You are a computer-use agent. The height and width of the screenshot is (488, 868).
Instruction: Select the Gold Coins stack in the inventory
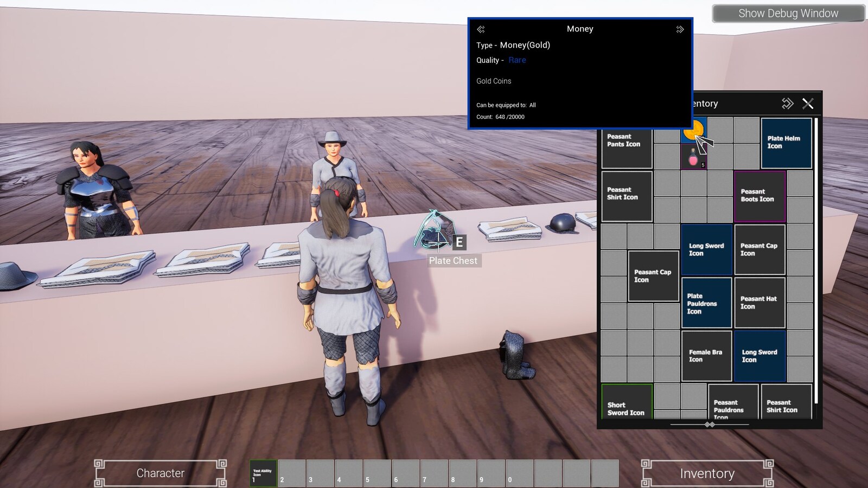coord(693,129)
